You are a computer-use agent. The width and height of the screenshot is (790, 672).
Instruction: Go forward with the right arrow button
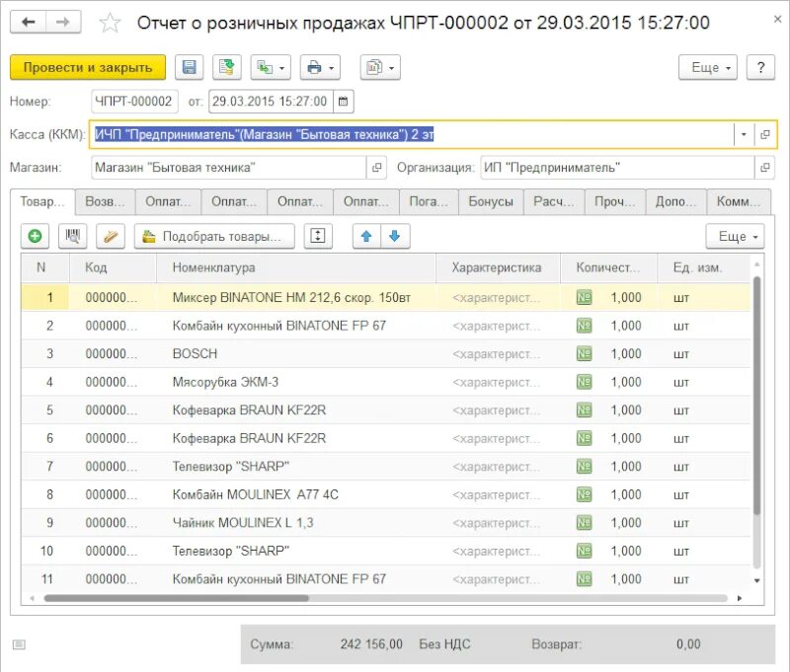click(x=63, y=22)
